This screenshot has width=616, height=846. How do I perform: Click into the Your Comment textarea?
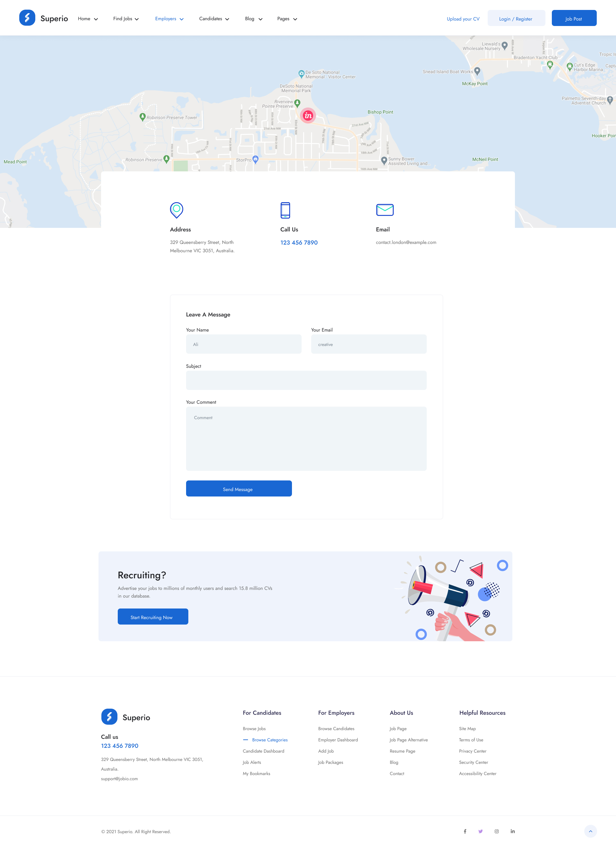click(306, 438)
